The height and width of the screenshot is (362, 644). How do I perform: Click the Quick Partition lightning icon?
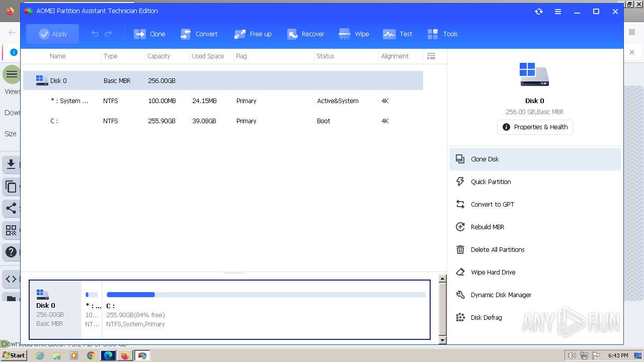point(460,182)
